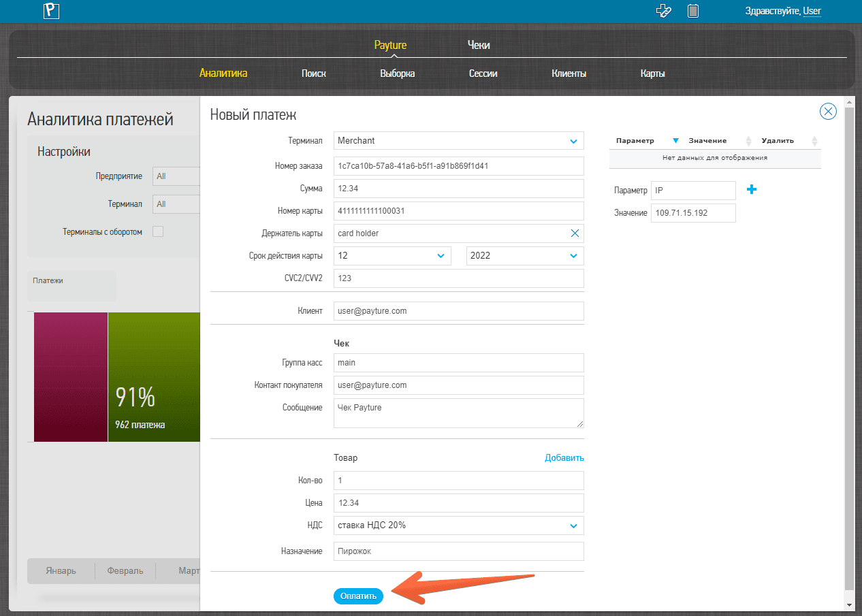Click the Контакт покупателя input field

(x=459, y=385)
